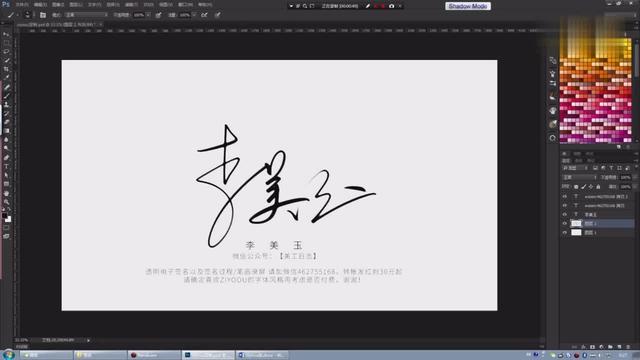Image resolution: width=640 pixels, height=360 pixels.
Task: Select the Path Selection tool
Action: click(6, 175)
